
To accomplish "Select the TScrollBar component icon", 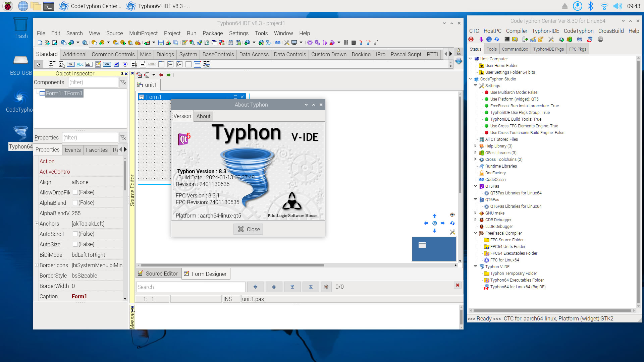I will coord(152,64).
